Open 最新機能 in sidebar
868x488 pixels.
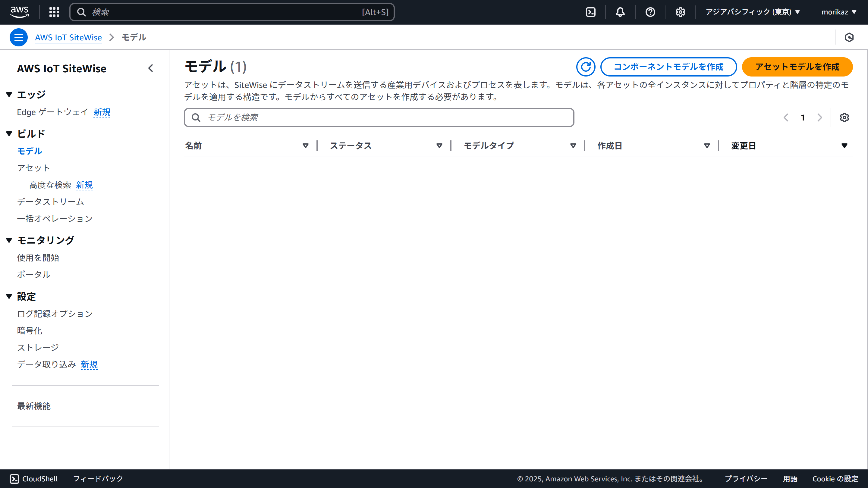[x=34, y=406]
